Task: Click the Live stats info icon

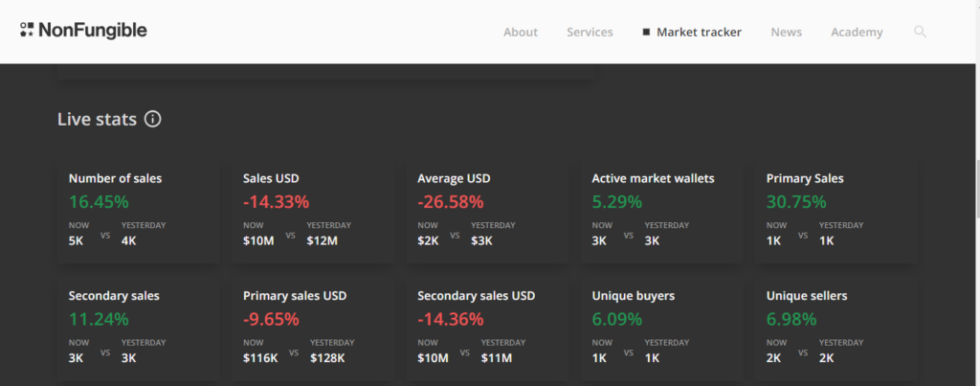Action: coord(152,119)
